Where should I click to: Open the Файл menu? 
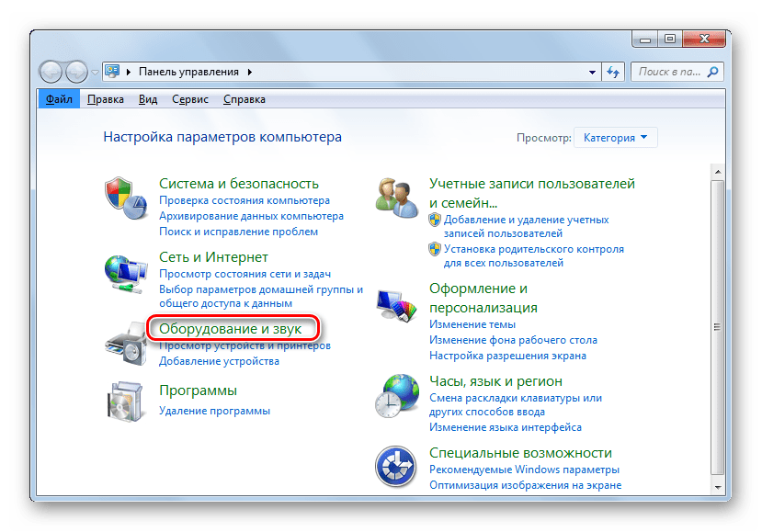point(59,99)
